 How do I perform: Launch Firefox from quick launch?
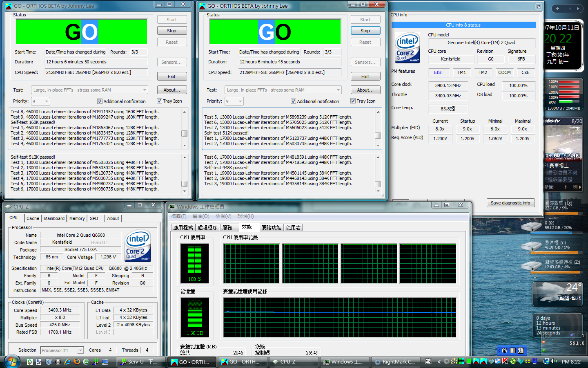point(77,362)
